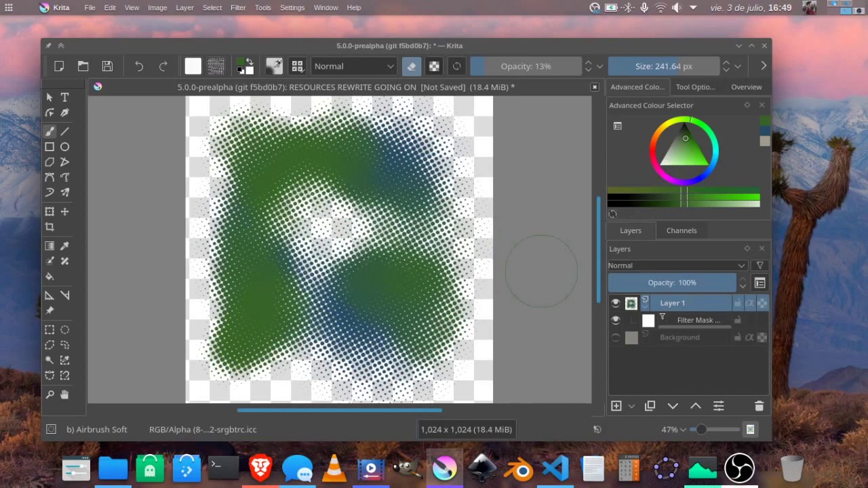Image resolution: width=868 pixels, height=488 pixels.
Task: Delete layer using the trash icon
Action: click(759, 406)
